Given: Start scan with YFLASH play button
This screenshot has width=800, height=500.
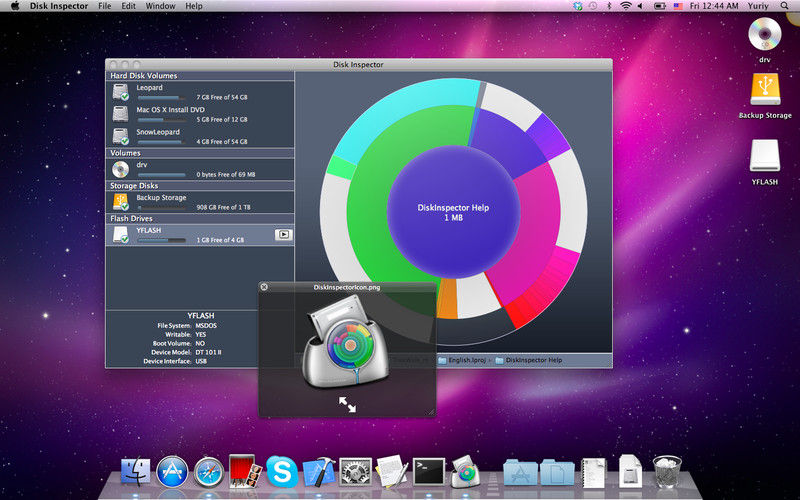Looking at the screenshot, I should tap(284, 235).
